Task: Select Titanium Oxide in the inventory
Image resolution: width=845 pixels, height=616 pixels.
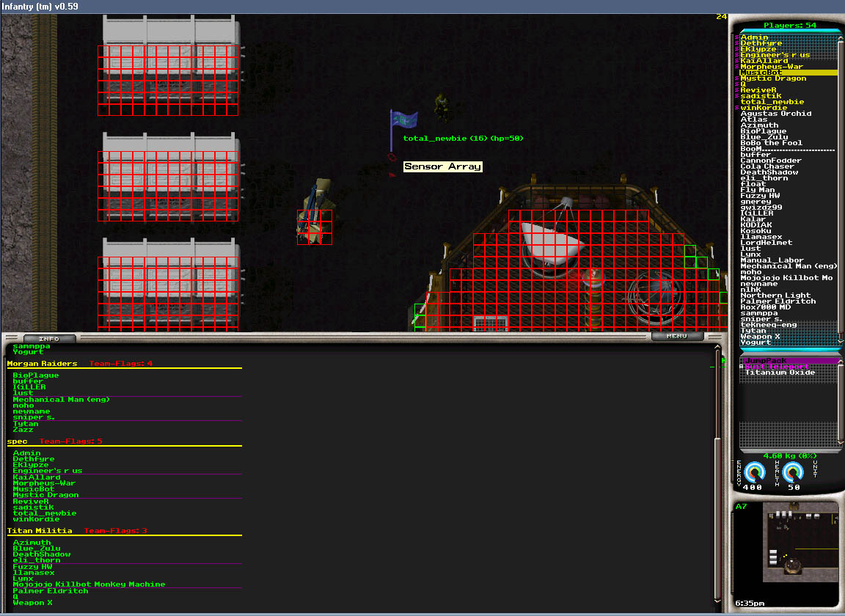Action: coord(780,373)
